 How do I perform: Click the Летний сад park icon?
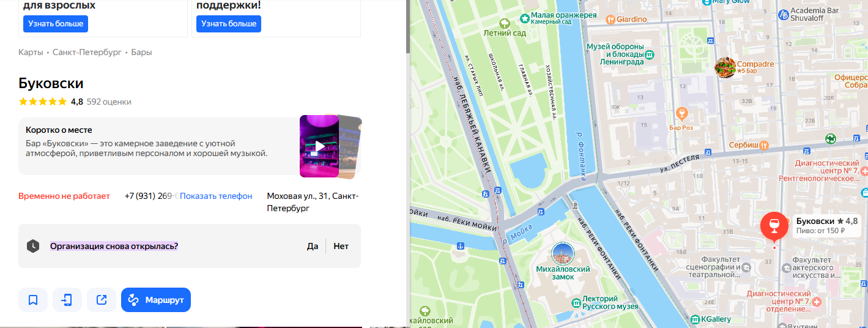505,23
